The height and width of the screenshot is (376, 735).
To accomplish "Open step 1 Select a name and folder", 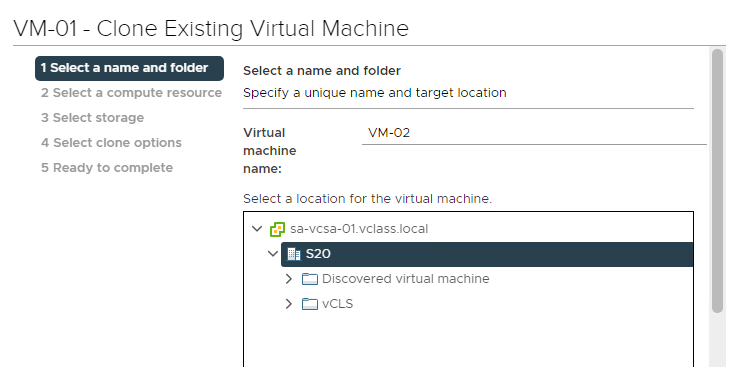I will pos(129,68).
